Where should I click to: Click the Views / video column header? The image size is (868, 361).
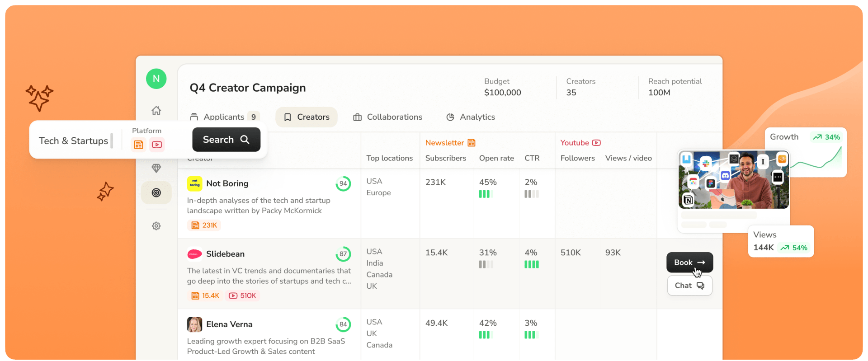click(x=629, y=158)
